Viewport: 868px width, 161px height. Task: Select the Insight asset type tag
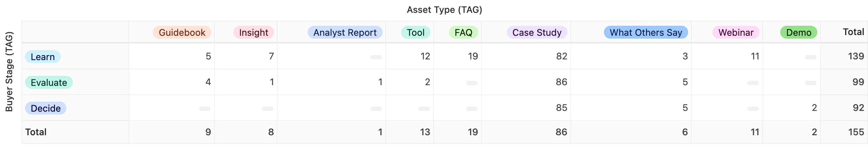253,33
